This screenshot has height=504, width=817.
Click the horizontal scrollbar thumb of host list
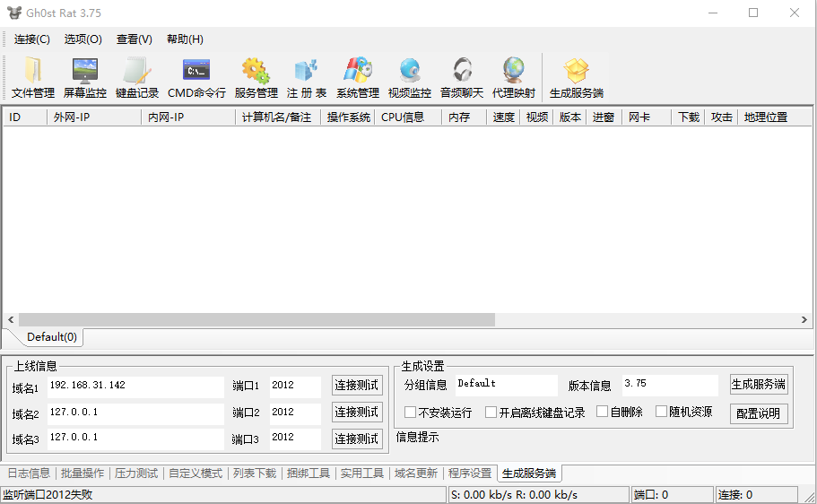point(256,319)
